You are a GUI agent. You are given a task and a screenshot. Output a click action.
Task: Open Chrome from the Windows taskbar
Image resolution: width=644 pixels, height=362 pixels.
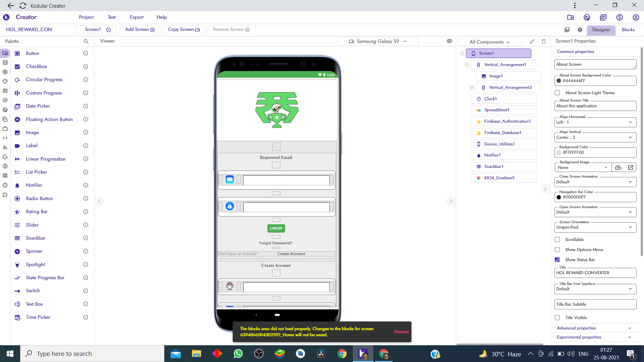click(342, 354)
